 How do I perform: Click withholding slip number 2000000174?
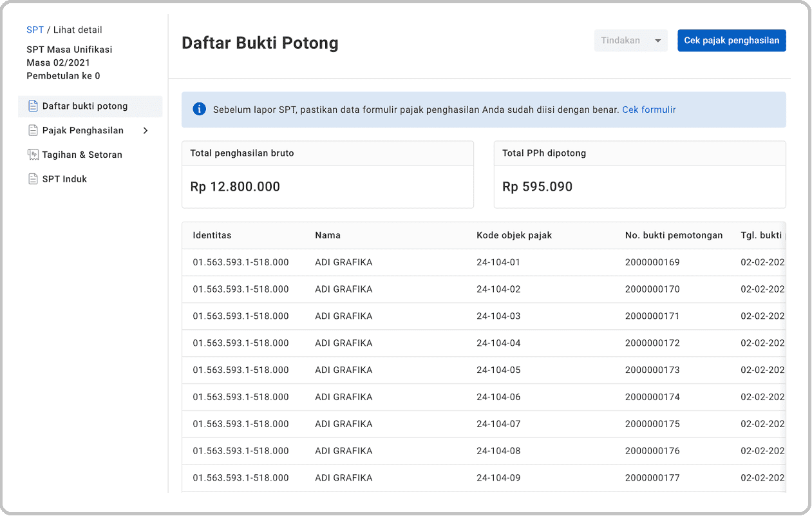[652, 398]
